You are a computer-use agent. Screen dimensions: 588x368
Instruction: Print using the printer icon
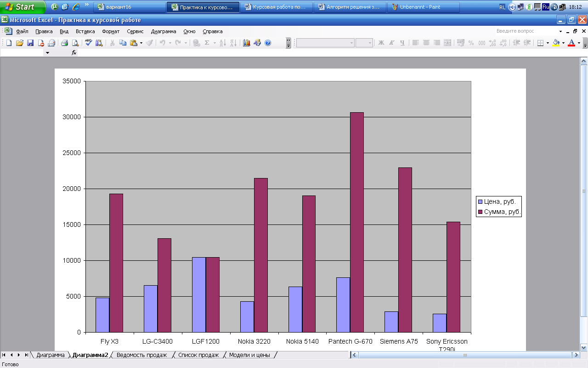click(x=65, y=43)
